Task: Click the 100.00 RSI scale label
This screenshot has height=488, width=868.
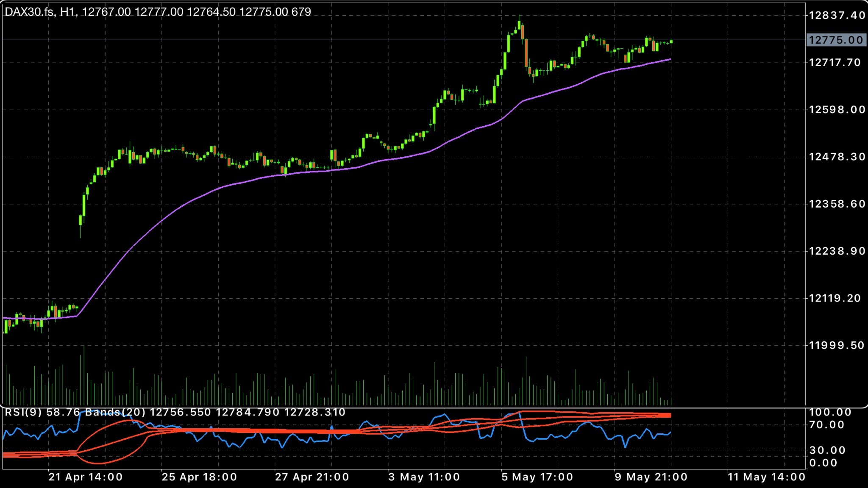Action: click(830, 413)
